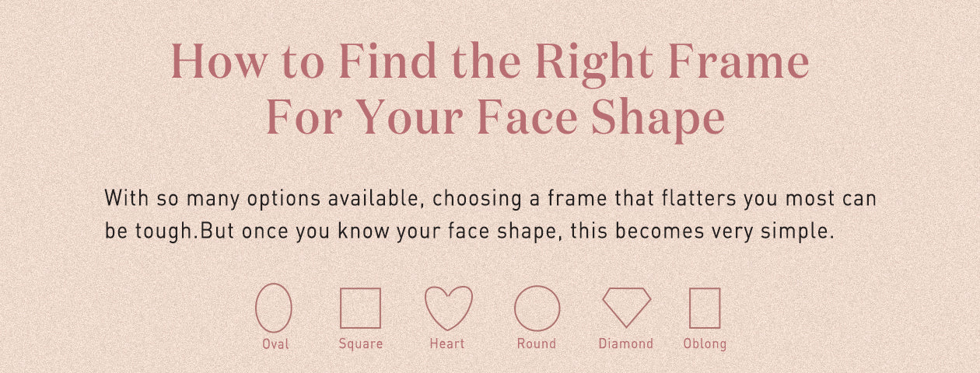Open the "Heart" label link

click(447, 343)
